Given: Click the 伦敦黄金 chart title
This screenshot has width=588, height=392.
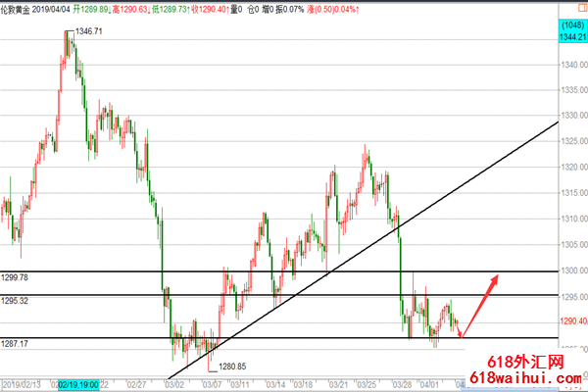Looking at the screenshot, I should point(22,8).
